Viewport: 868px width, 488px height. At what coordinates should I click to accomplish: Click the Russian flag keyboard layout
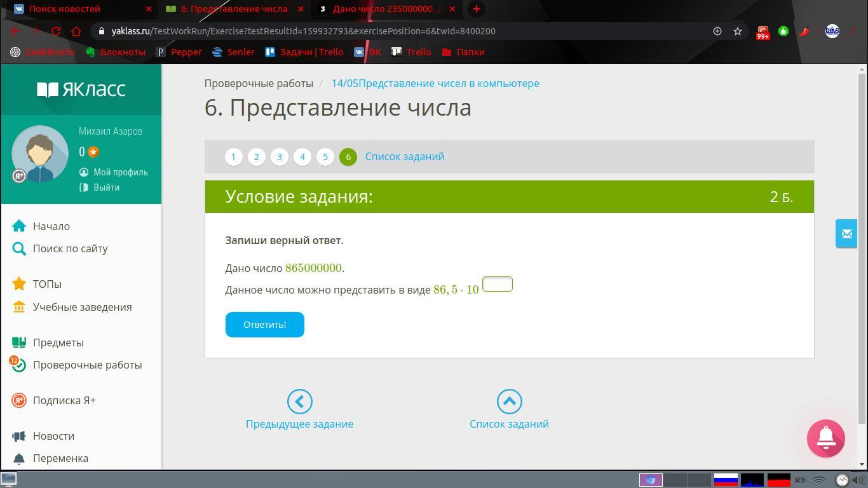tap(726, 480)
